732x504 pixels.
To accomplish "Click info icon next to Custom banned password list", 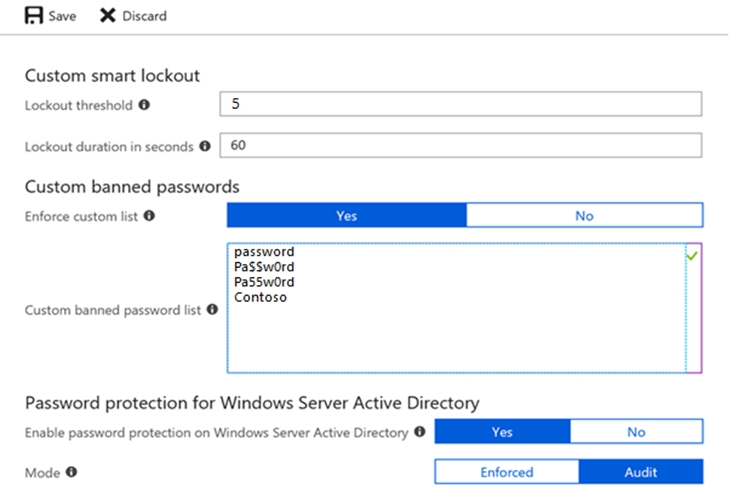I will point(212,310).
